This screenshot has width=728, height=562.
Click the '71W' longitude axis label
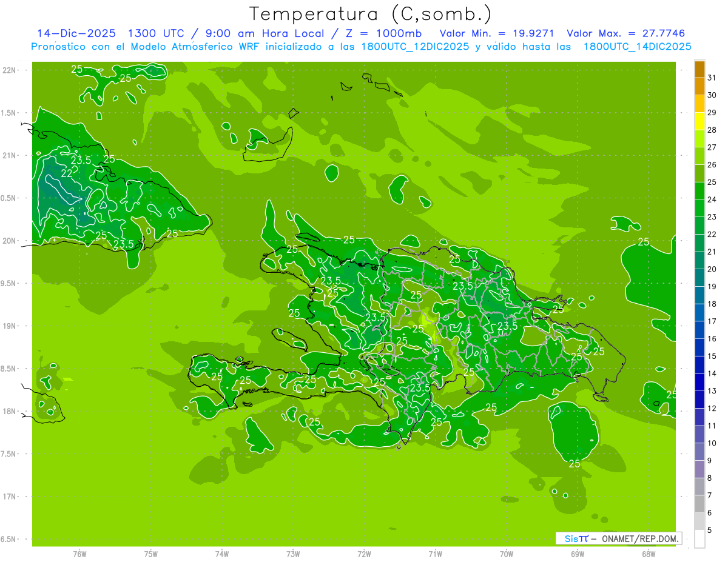[x=435, y=554]
